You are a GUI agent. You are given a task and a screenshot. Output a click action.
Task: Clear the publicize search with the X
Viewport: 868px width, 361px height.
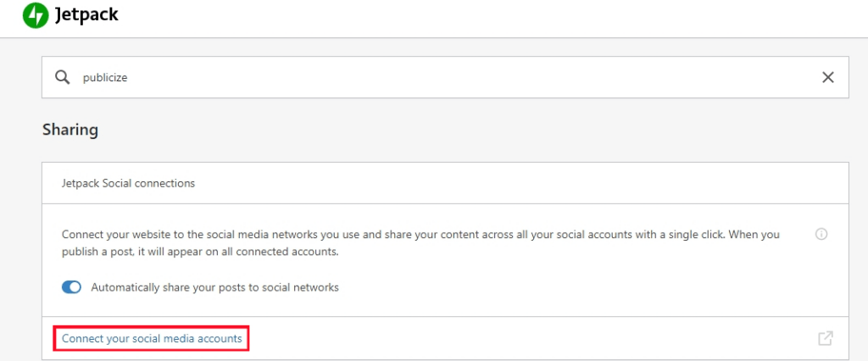[x=827, y=77]
